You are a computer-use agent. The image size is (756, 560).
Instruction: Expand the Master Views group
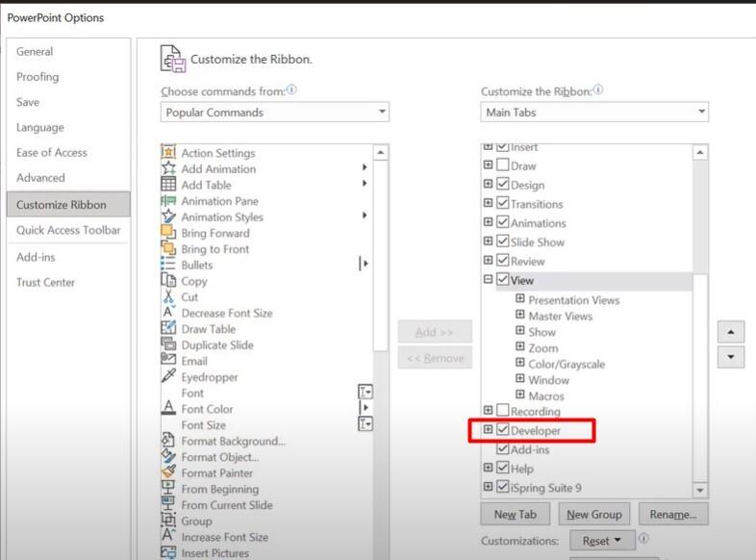pyautogui.click(x=519, y=315)
